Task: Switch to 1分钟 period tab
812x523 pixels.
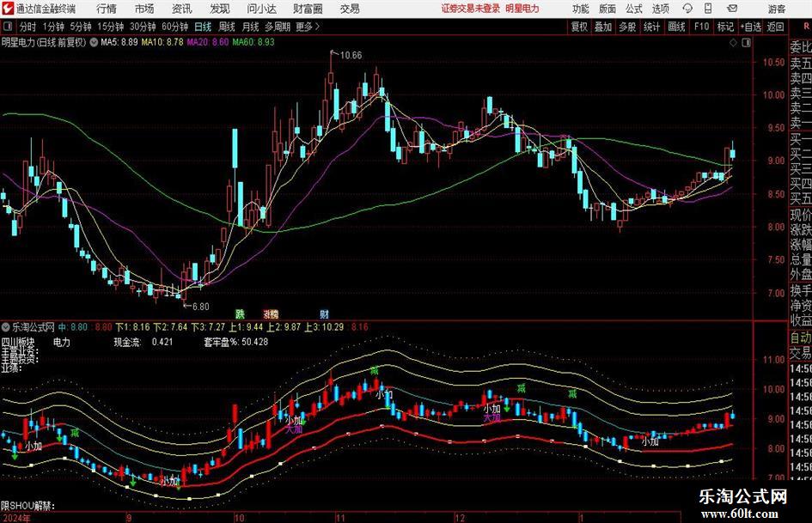Action: 53,27
